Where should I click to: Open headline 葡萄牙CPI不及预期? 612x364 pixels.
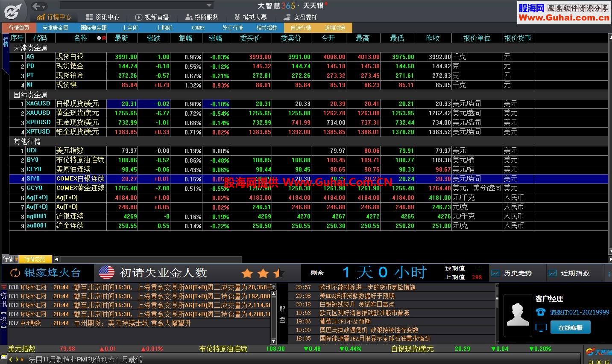click(345, 321)
